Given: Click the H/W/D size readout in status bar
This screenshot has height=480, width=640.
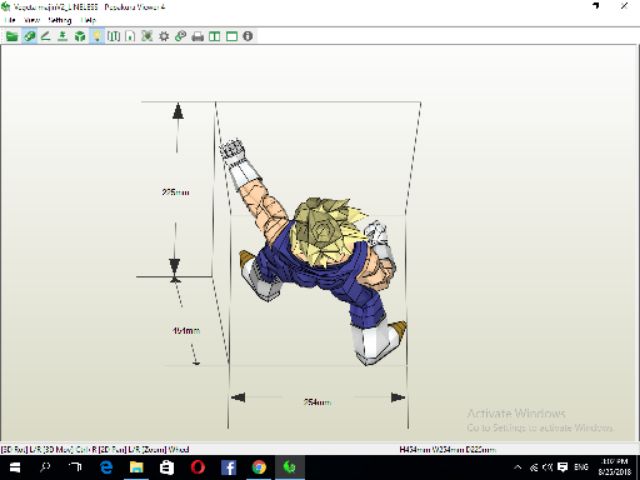Looking at the screenshot, I should click(x=448, y=450).
